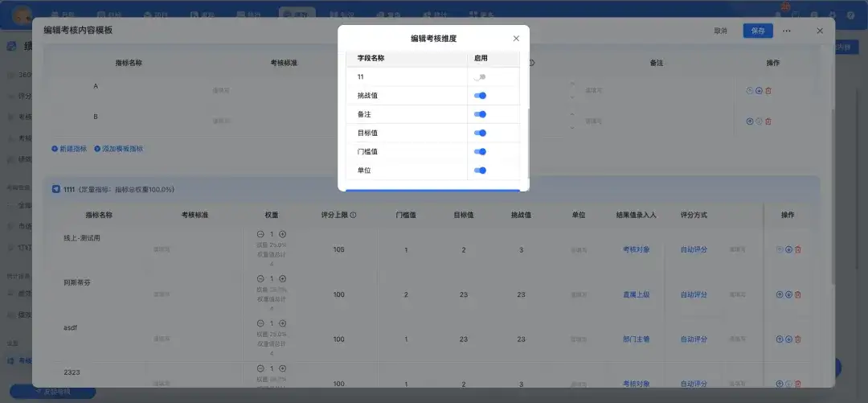
Task: Enable the 11 field toggle
Action: pos(479,77)
